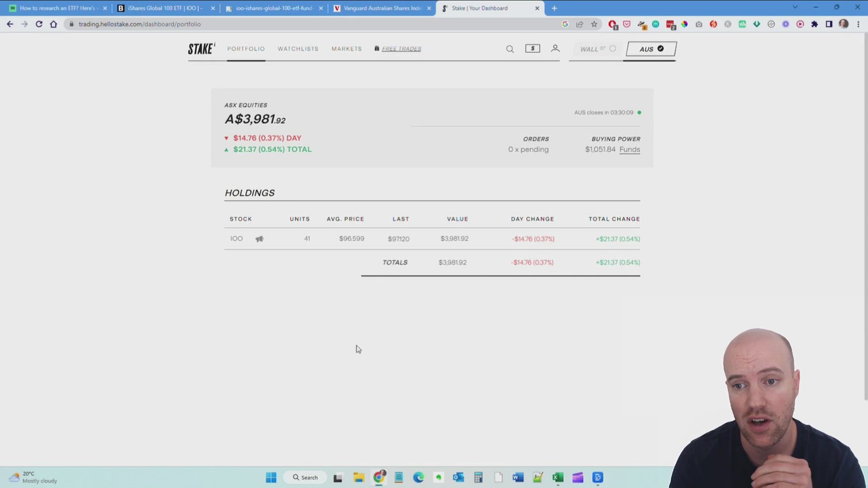The width and height of the screenshot is (868, 488).
Task: Open File Explorer from the taskbar
Action: tap(359, 478)
